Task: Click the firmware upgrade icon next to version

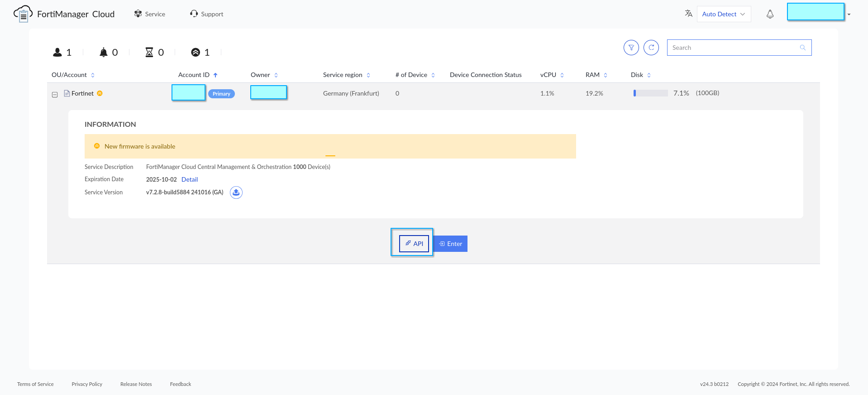Action: point(236,193)
